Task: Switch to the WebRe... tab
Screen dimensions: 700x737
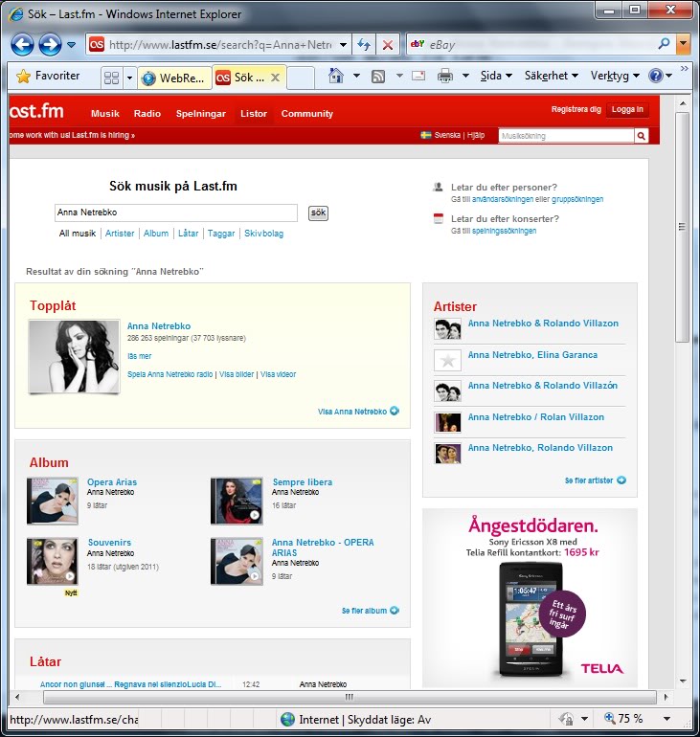Action: click(x=174, y=78)
